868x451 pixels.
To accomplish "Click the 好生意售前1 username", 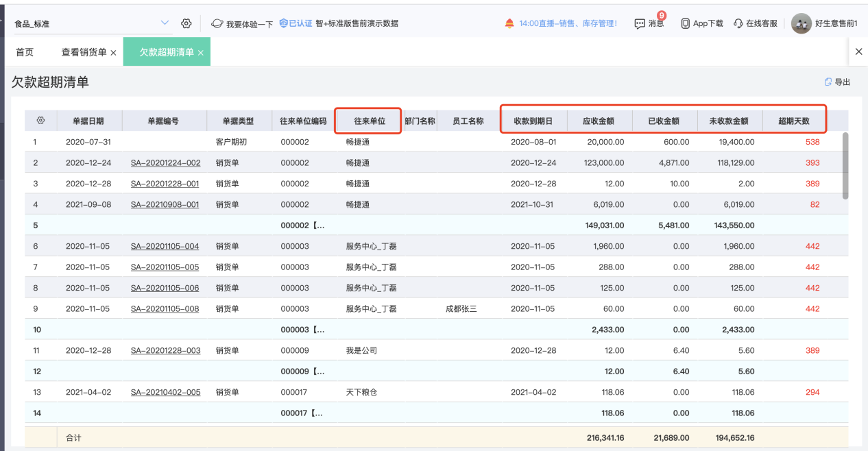I will point(836,23).
